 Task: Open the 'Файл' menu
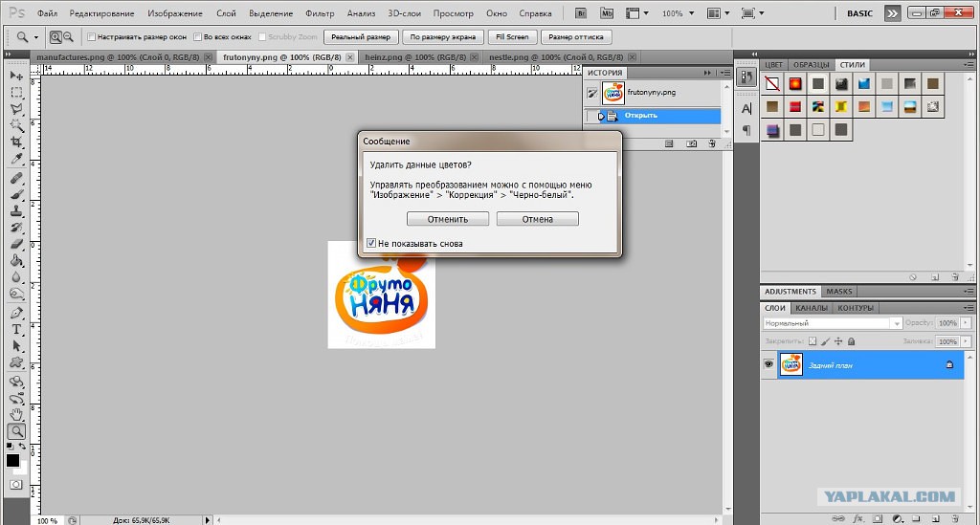48,13
